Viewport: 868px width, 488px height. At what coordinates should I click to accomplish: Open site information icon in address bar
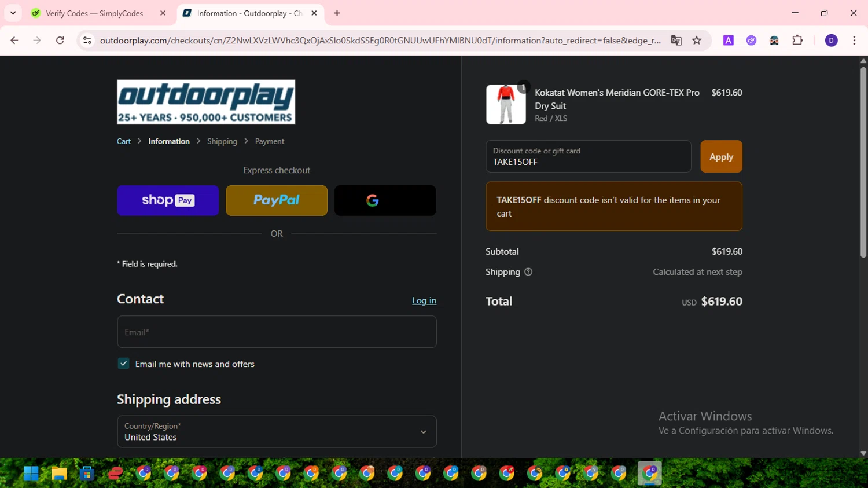pyautogui.click(x=87, y=41)
